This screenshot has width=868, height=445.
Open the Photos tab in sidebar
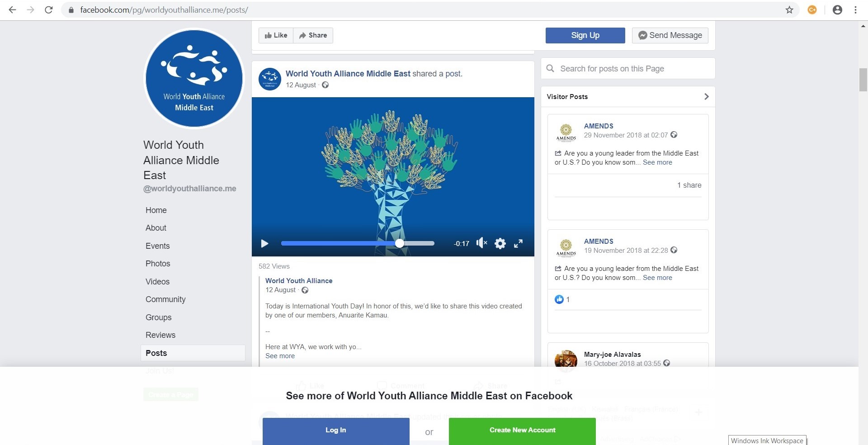tap(158, 264)
